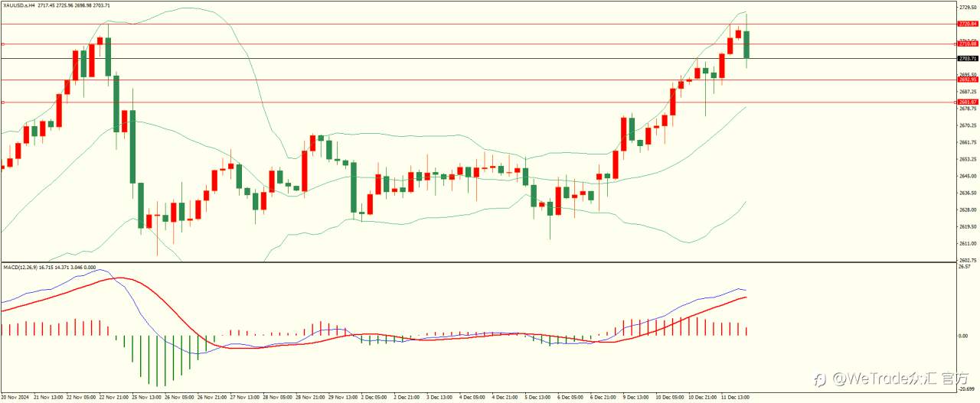Select the red 2681.87 price line label
The width and height of the screenshot is (980, 403).
tap(968, 102)
